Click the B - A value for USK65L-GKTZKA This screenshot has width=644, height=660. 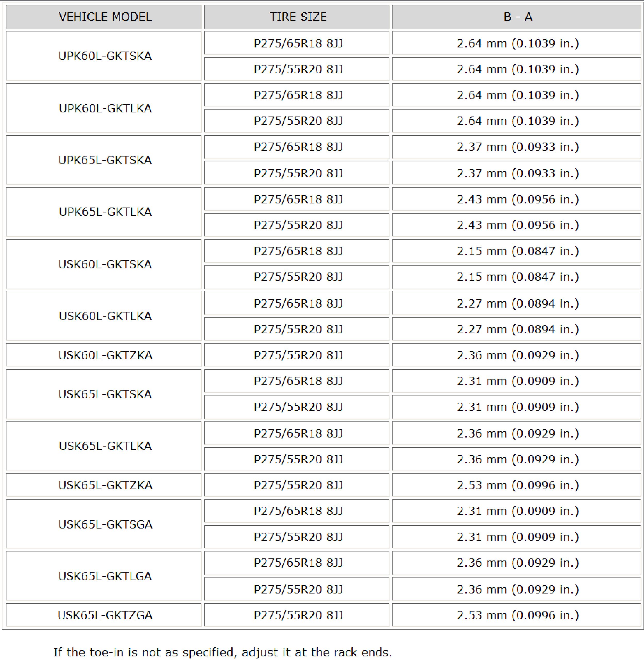(518, 485)
